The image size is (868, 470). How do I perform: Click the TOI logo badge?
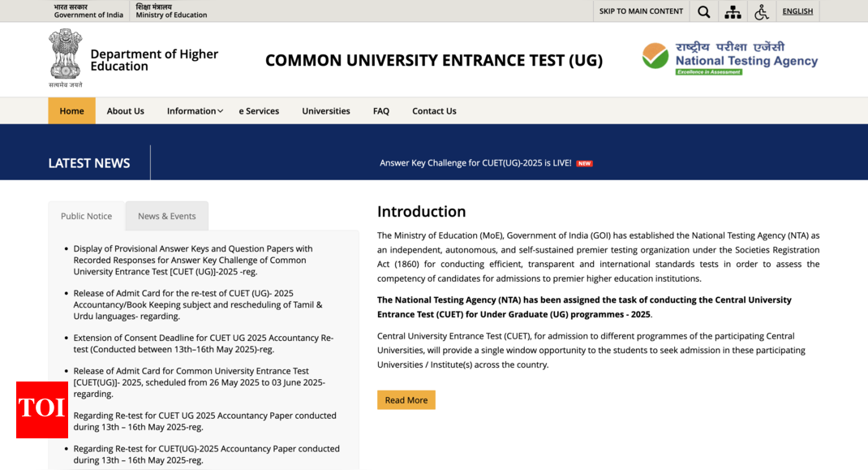point(42,409)
